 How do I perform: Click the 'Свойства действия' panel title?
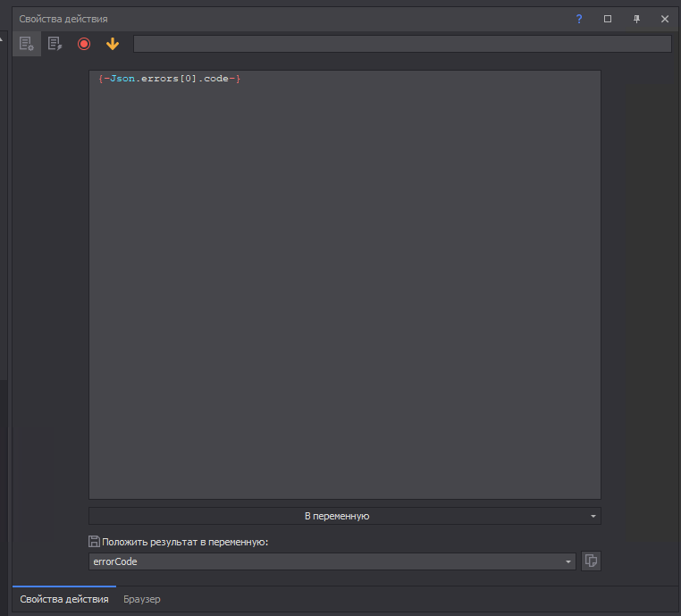[x=63, y=19]
